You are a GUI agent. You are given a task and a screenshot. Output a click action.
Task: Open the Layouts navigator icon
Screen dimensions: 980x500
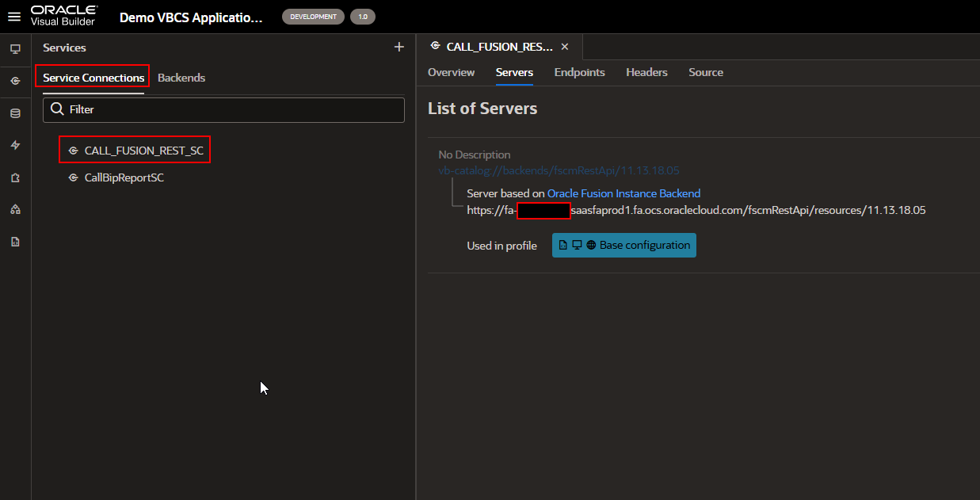[x=15, y=209]
